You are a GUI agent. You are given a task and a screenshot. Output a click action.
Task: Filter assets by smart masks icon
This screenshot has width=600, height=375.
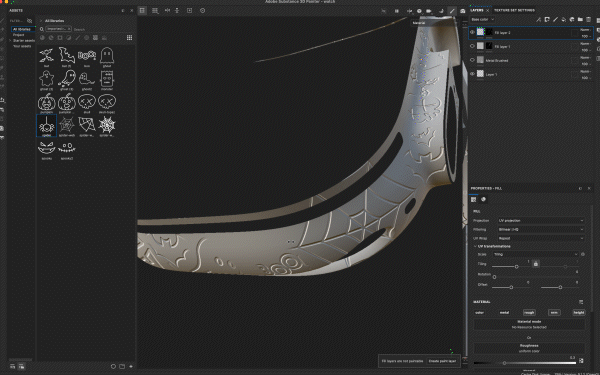tap(60, 38)
